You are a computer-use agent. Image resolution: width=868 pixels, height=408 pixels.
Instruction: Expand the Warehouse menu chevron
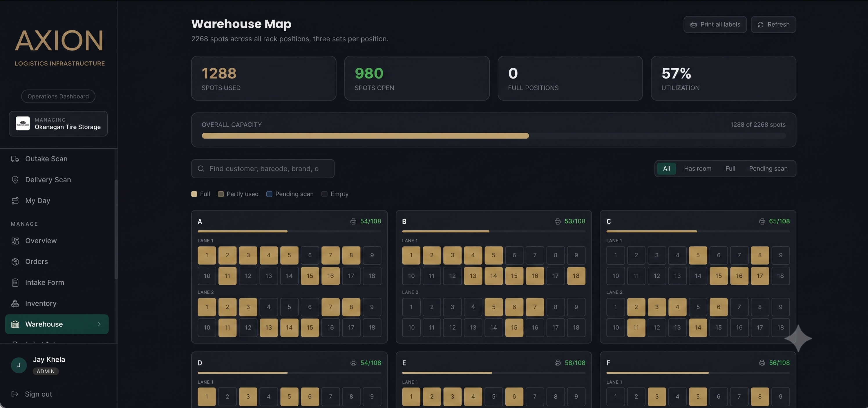click(99, 324)
